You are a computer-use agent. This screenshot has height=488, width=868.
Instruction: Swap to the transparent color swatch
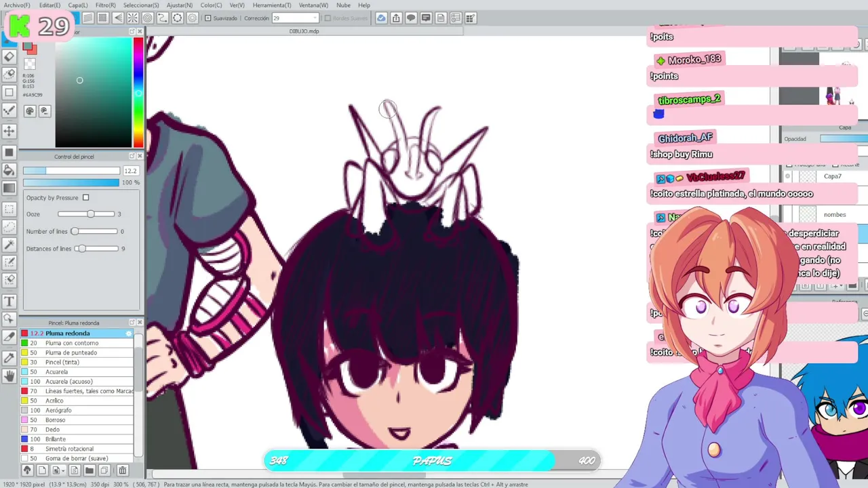(x=29, y=64)
